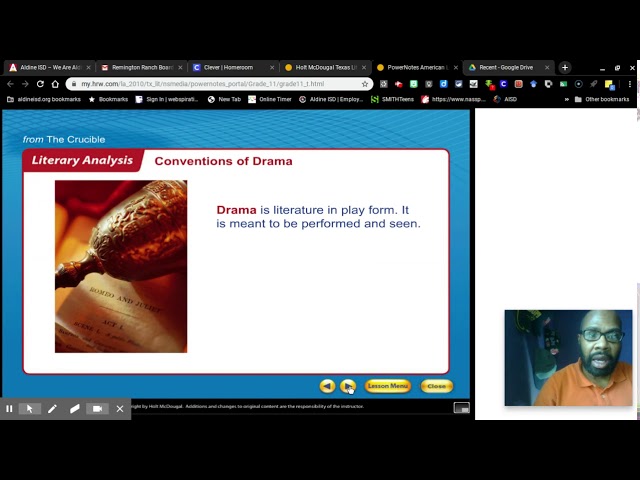The width and height of the screenshot is (640, 480).
Task: Open a new browser tab with plus button
Action: click(x=565, y=67)
